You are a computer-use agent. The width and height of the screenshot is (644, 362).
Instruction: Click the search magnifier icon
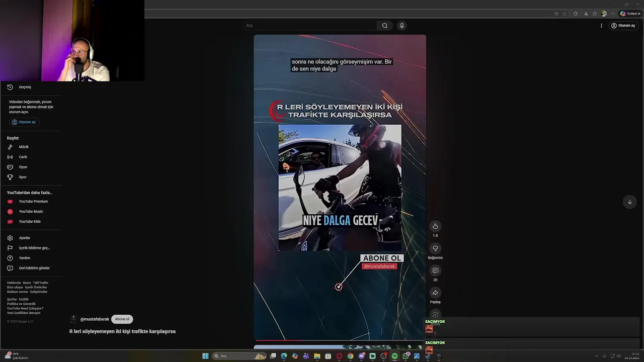pos(385,26)
